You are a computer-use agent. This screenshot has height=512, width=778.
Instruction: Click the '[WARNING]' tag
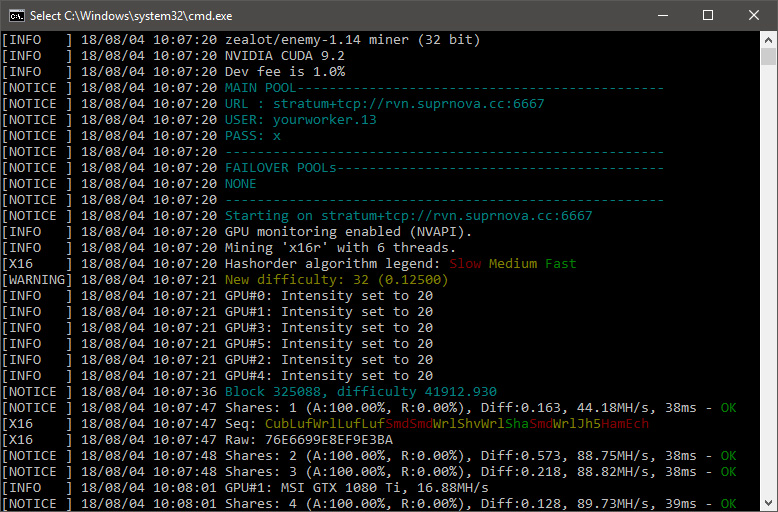coord(37,280)
